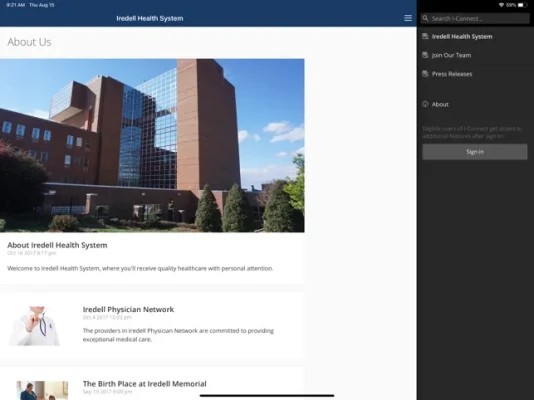Click the About info circle icon
The image size is (534, 400).
[425, 104]
